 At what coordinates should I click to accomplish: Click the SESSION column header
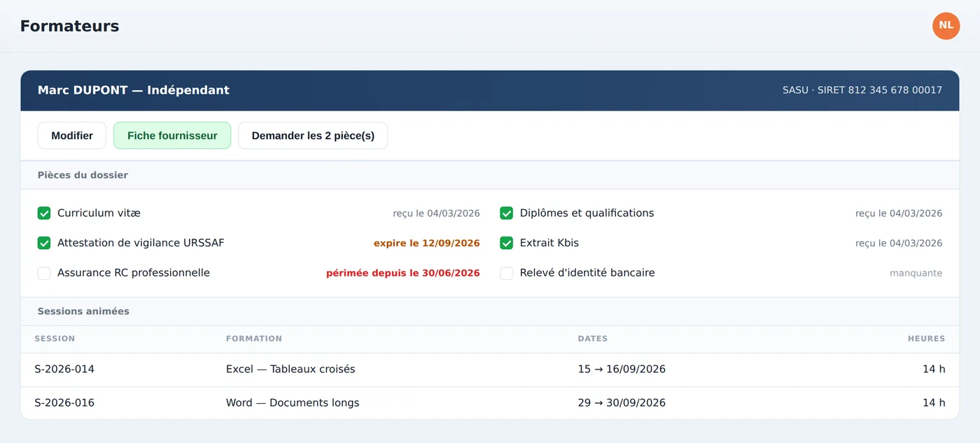[55, 339]
